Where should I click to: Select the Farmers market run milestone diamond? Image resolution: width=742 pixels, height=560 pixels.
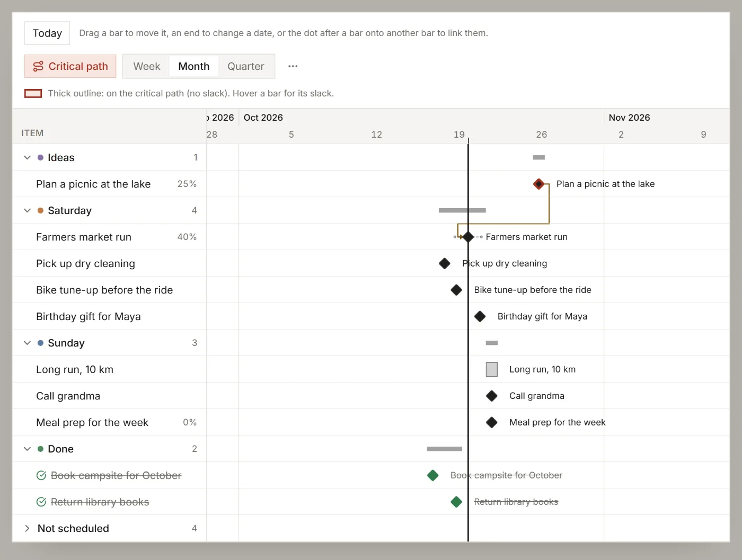pos(468,237)
